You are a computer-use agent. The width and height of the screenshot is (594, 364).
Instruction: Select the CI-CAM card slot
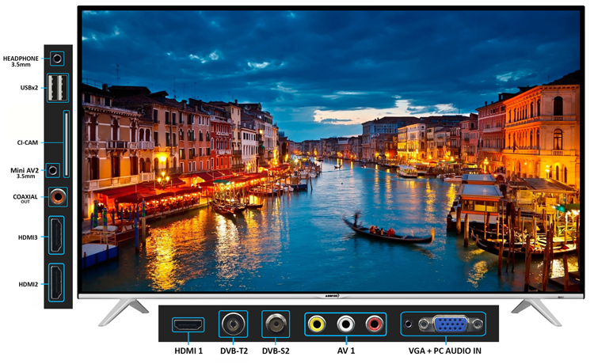66,143
